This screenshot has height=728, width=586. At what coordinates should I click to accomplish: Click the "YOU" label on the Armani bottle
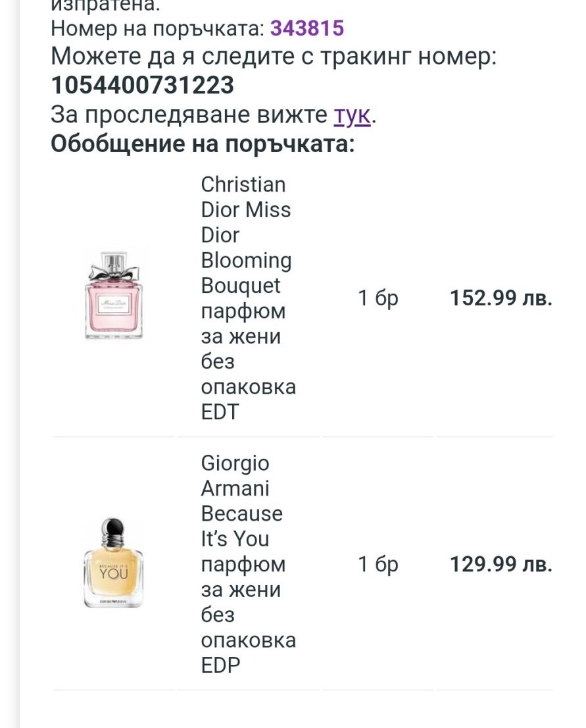pyautogui.click(x=113, y=573)
